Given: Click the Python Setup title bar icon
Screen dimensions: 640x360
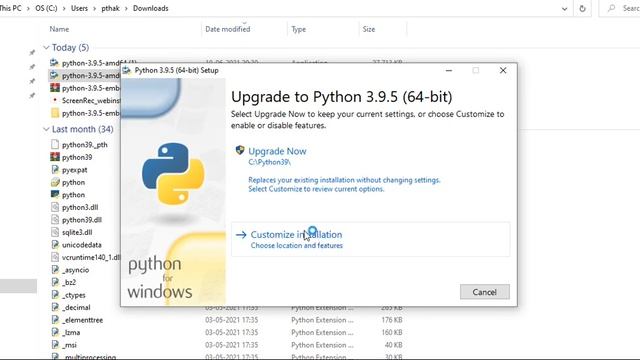Looking at the screenshot, I should 127,70.
